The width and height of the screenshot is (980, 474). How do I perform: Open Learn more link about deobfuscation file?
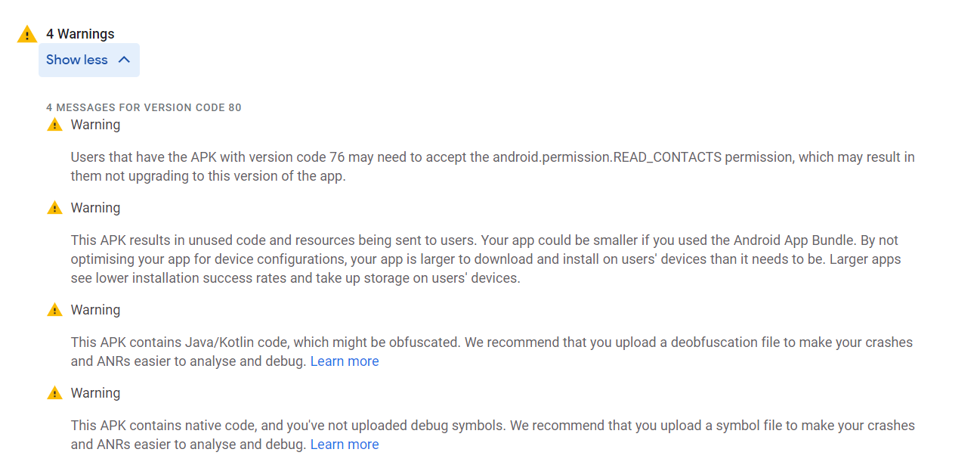point(345,361)
